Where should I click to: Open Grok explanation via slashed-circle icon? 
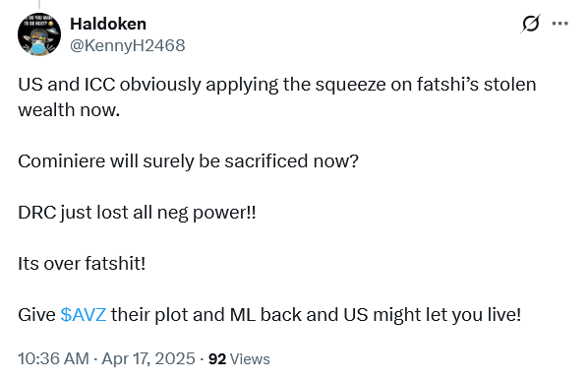531,24
